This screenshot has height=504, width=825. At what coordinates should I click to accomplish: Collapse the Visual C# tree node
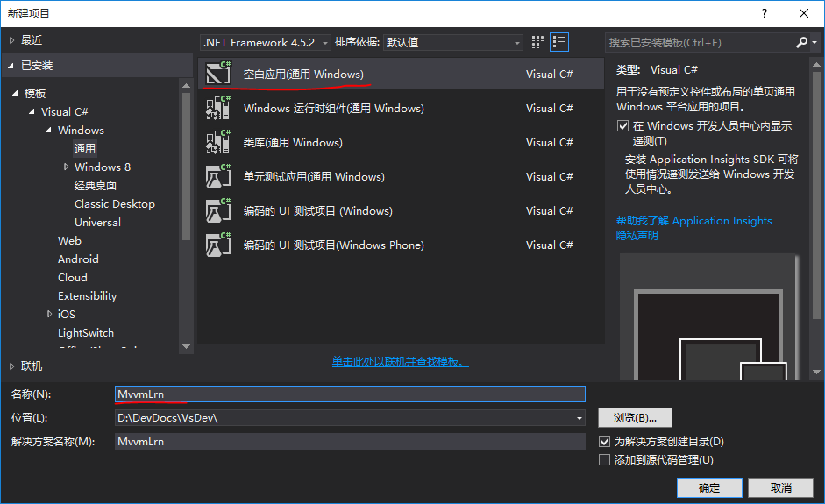(32, 111)
